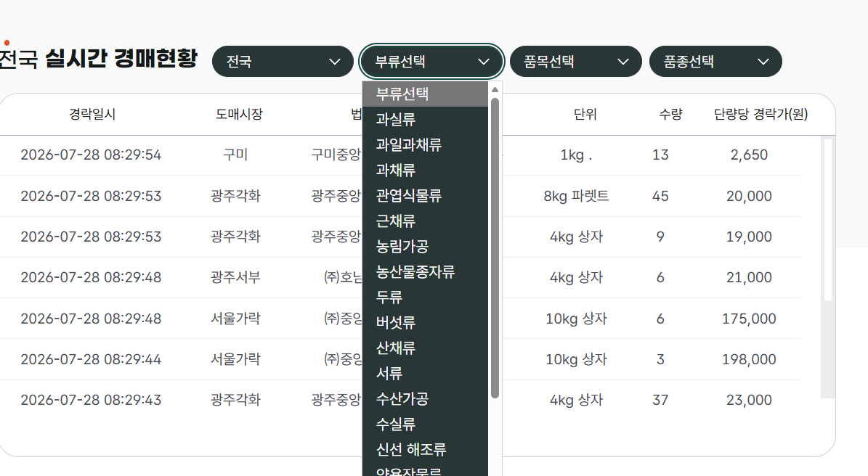Choose 과실류 from the category list

click(x=425, y=120)
